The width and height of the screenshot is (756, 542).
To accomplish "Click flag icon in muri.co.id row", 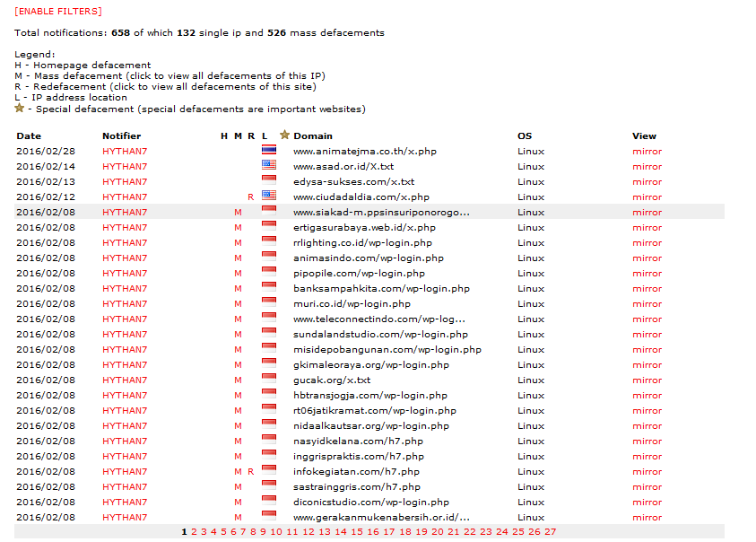I will 268,302.
